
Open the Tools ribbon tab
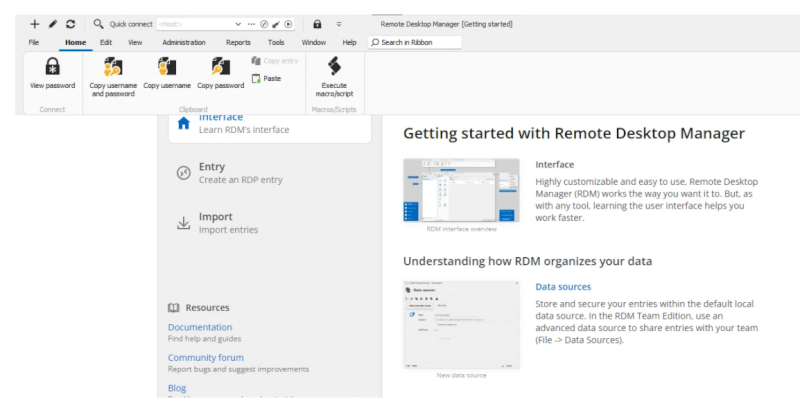point(276,42)
